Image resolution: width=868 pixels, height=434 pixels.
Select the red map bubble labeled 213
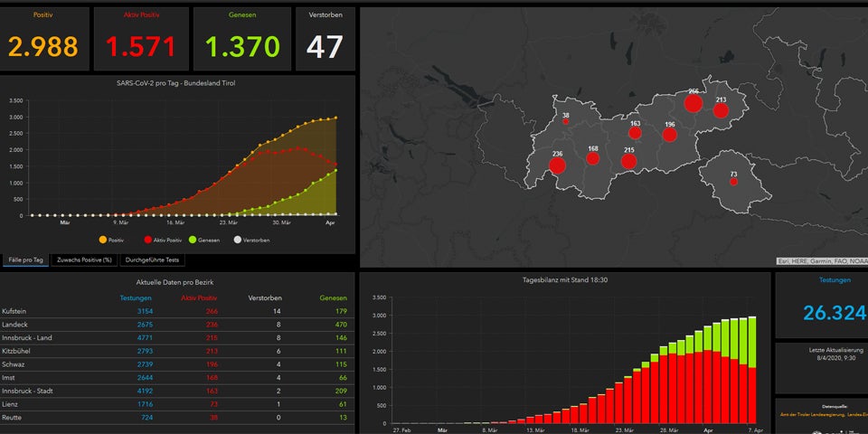[x=721, y=111]
